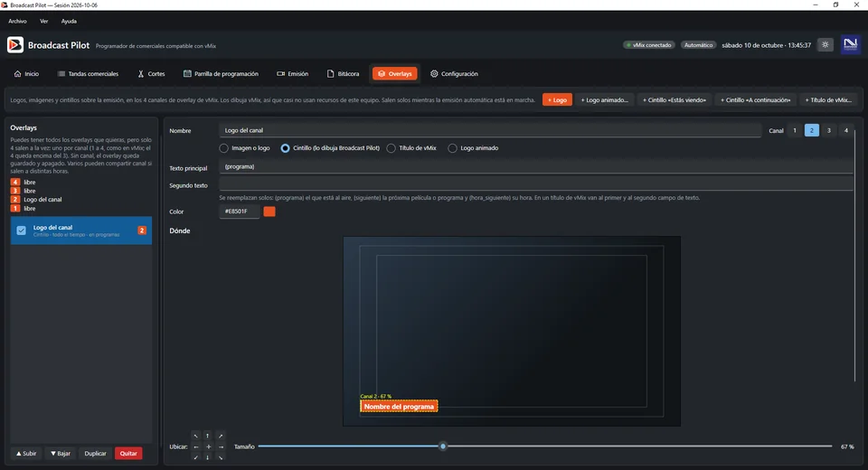This screenshot has width=868, height=470.
Task: Add Cintillo «Estás viendo» overlay
Action: pos(675,100)
